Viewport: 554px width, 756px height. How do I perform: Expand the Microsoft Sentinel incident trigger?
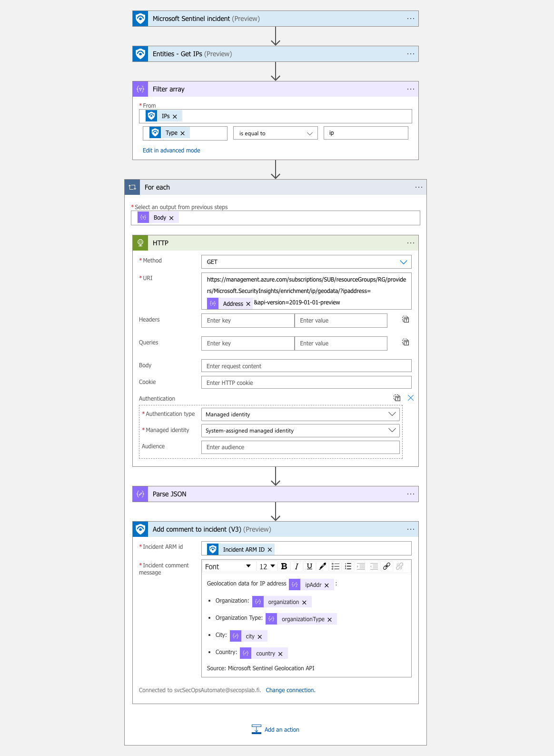tap(276, 19)
